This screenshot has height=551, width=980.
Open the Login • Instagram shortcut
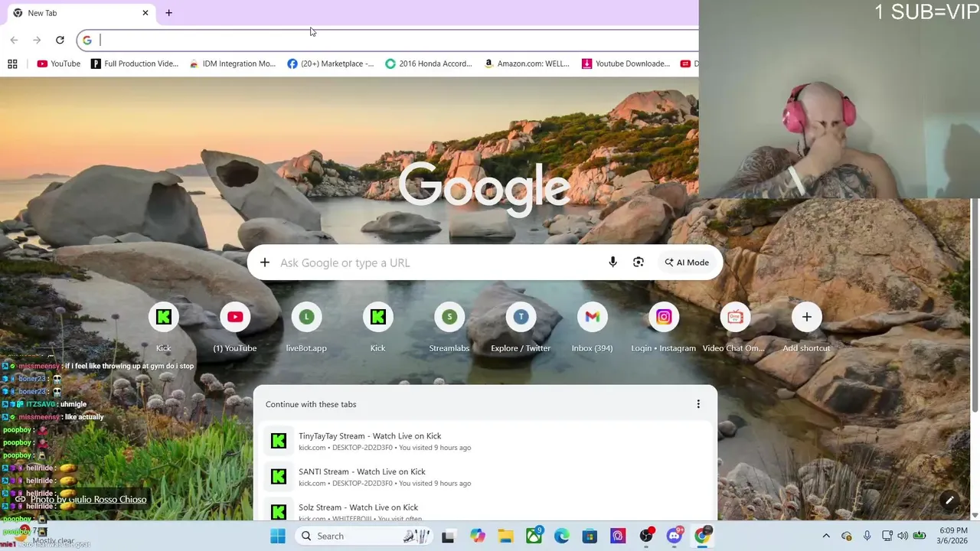coord(664,328)
